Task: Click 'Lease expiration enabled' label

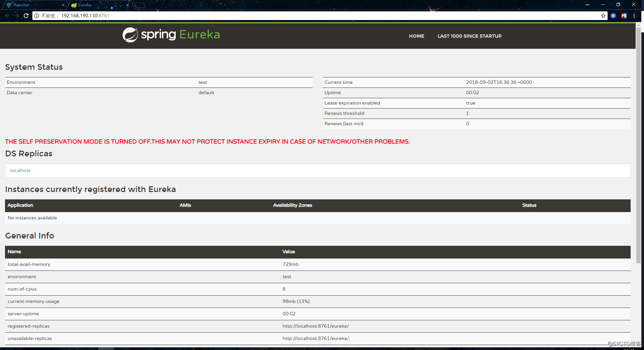Action: (x=352, y=103)
